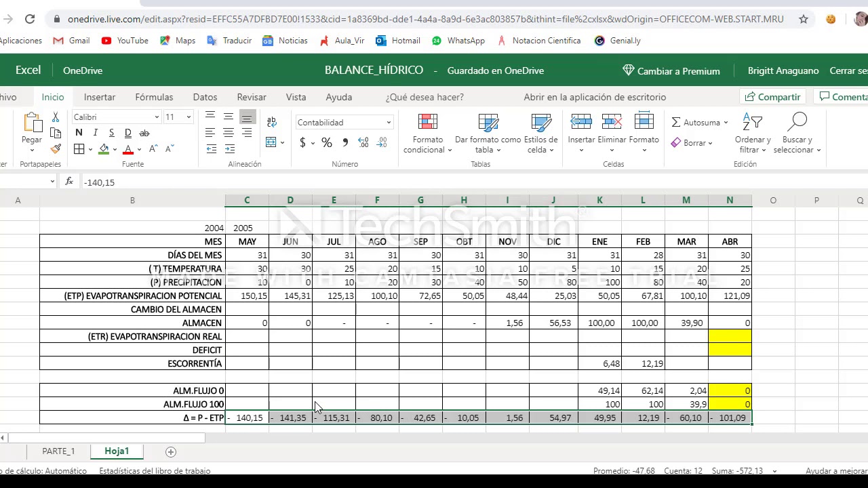Toggle bold (N) formatting
The image size is (868, 488).
click(x=79, y=133)
